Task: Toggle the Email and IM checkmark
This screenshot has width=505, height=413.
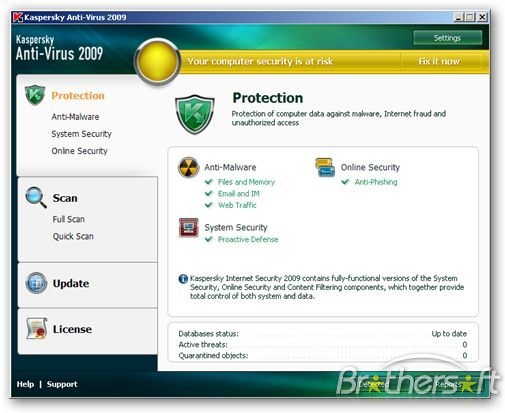Action: point(209,193)
